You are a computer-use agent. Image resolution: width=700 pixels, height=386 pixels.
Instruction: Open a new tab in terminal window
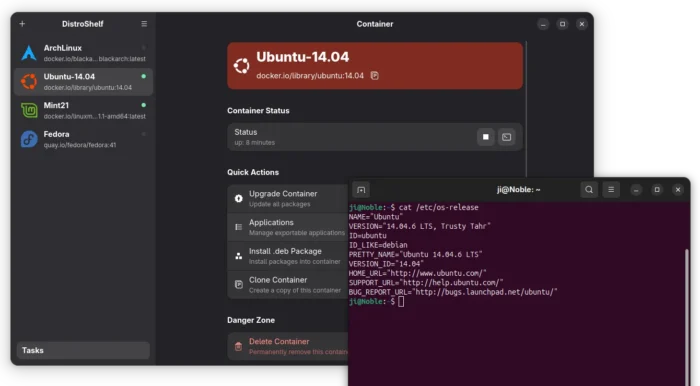361,190
